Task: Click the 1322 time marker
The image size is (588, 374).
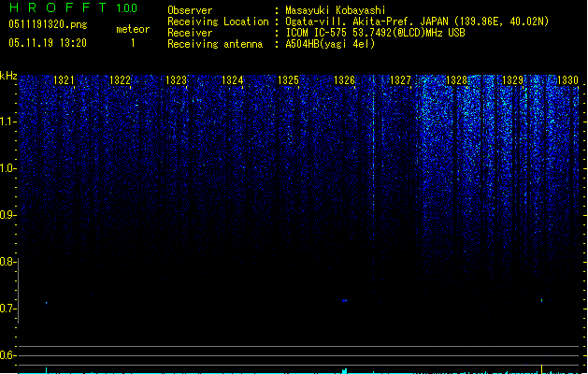Action: tap(120, 79)
